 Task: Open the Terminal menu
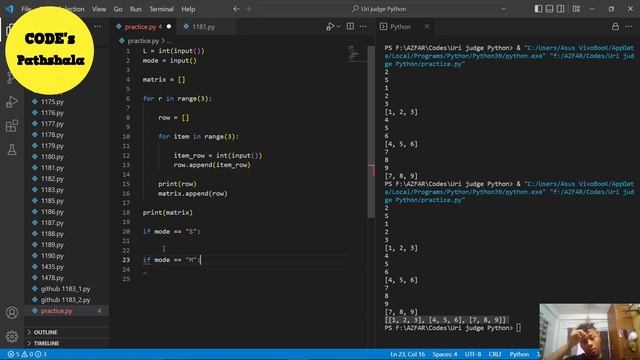click(x=161, y=9)
